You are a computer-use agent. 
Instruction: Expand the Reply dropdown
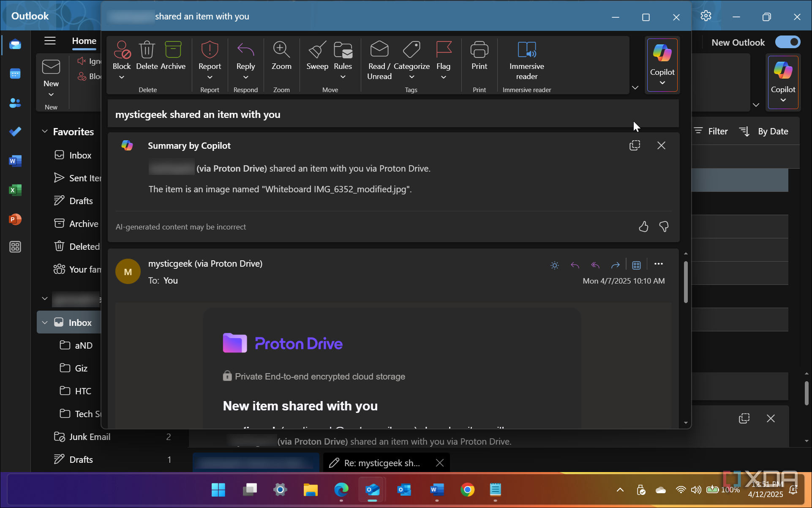[245, 77]
